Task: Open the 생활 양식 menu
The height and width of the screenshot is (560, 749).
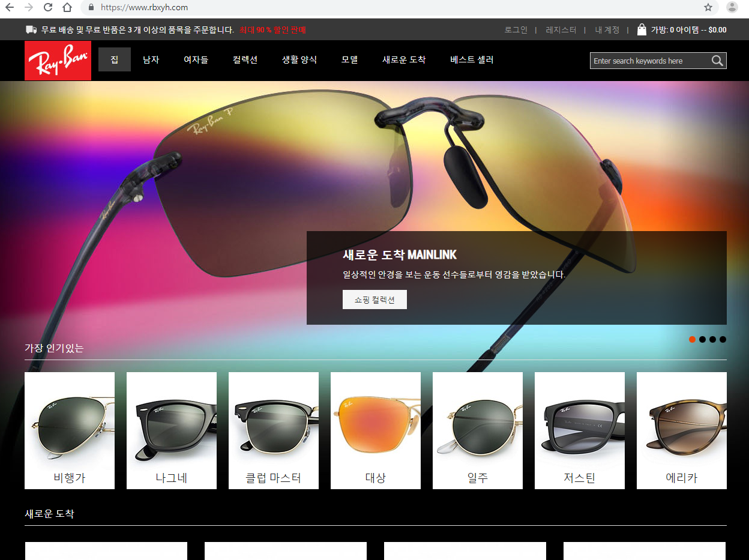Action: (x=299, y=59)
